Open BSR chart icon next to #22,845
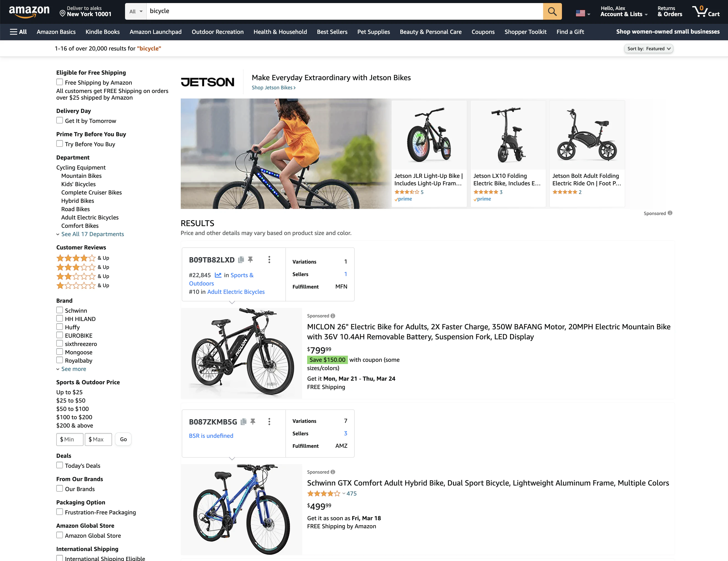This screenshot has width=728, height=561. point(218,275)
